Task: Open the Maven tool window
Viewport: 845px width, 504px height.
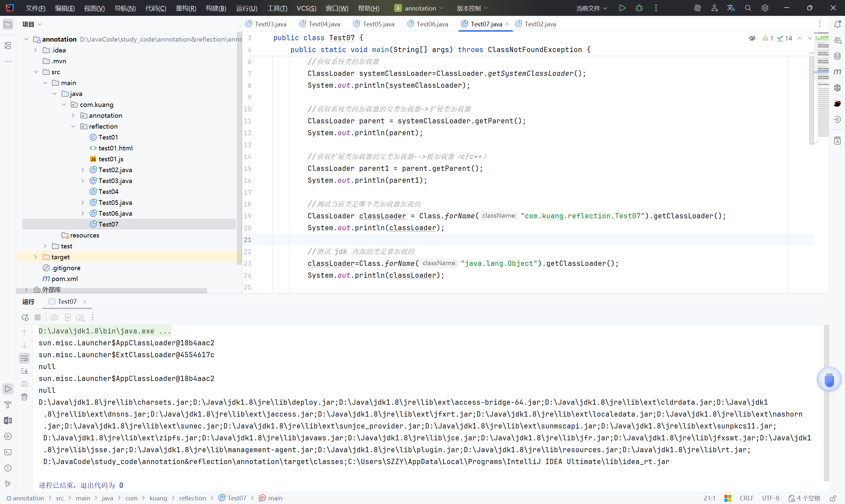Action: (x=837, y=72)
